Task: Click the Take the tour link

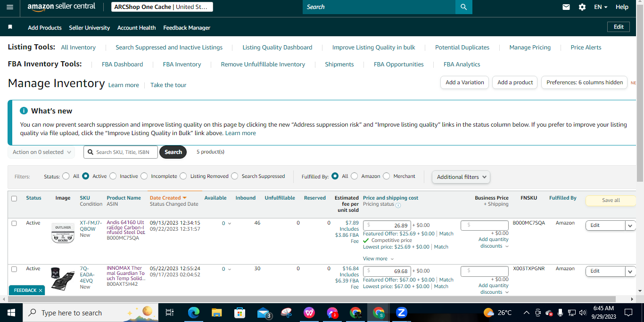Action: [x=168, y=85]
